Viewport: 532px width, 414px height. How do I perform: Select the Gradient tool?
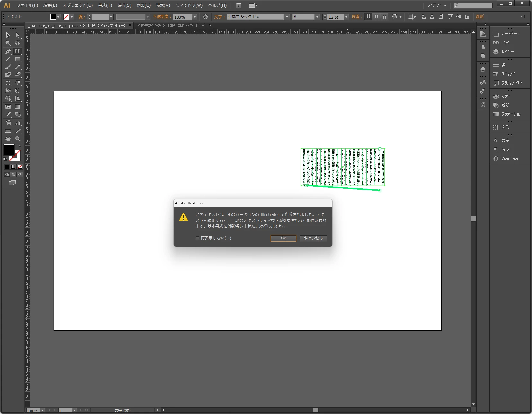point(18,107)
